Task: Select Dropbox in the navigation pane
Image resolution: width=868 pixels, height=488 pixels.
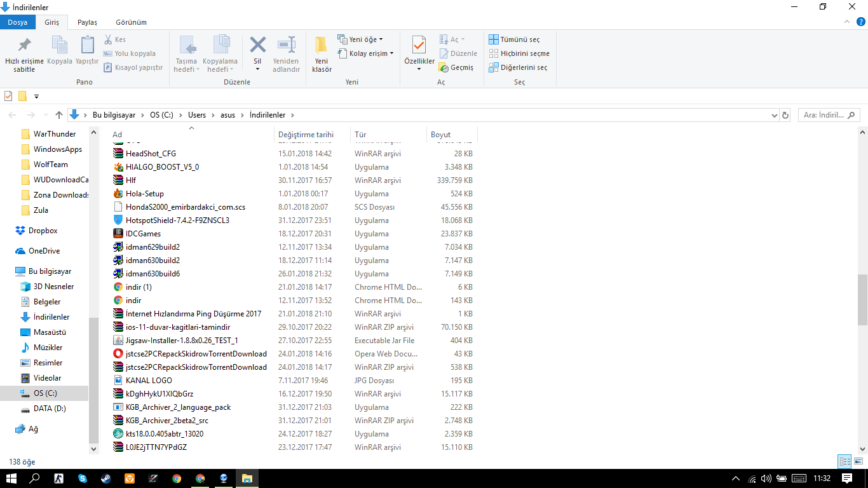Action: (43, 231)
